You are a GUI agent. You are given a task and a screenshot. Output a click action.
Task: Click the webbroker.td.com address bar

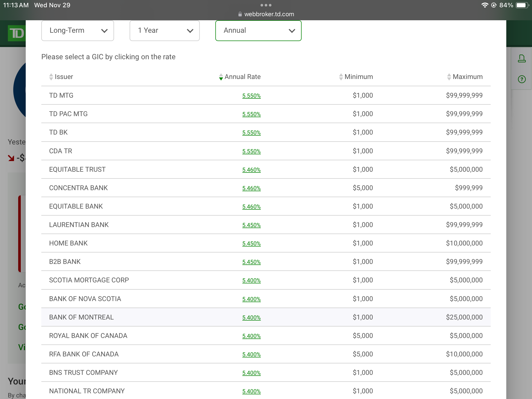click(266, 14)
